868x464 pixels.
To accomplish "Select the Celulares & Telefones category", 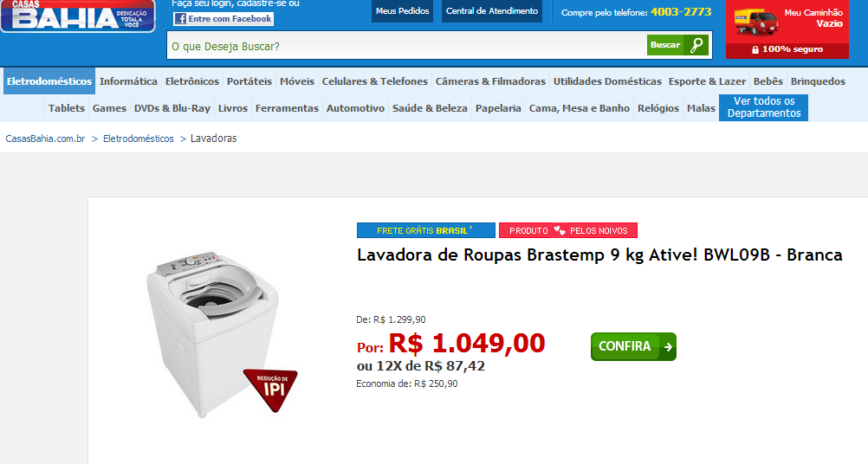I will [x=375, y=81].
